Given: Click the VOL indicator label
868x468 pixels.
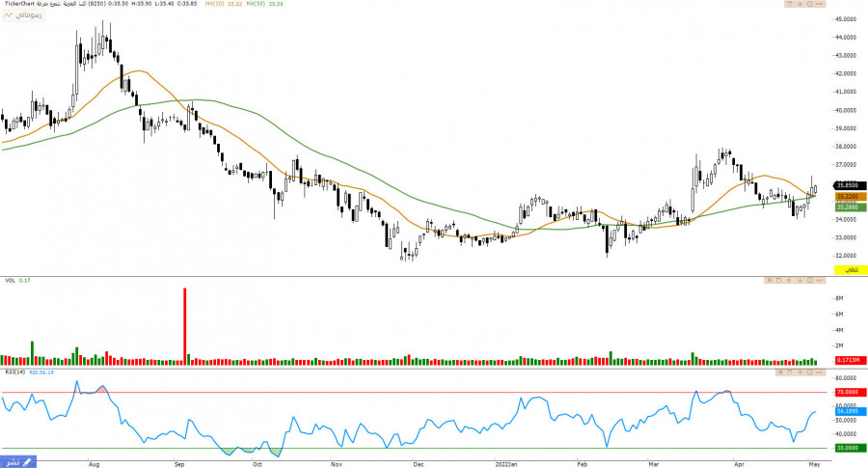Looking at the screenshot, I should click(10, 281).
